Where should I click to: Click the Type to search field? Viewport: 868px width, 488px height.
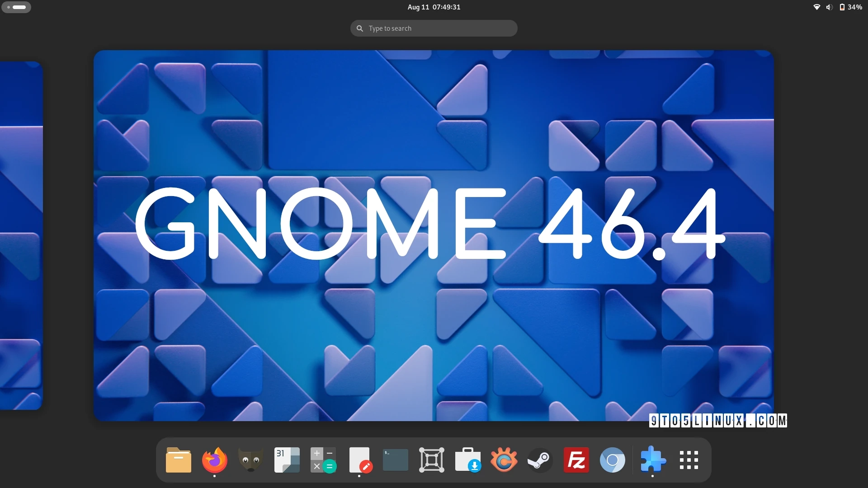(x=434, y=28)
